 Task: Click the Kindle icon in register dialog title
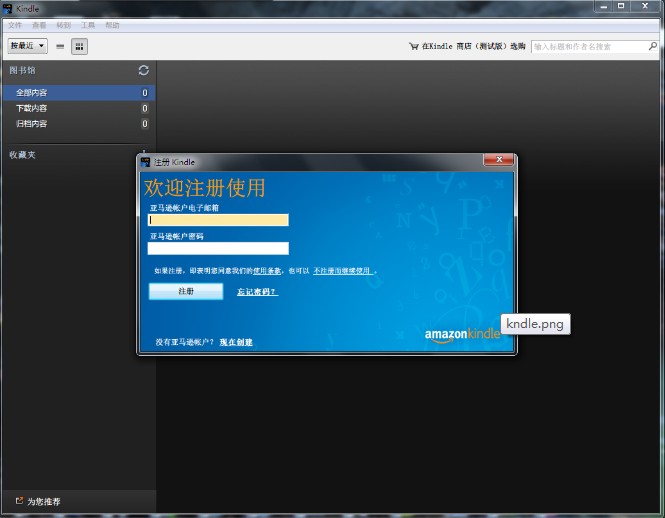tap(146, 161)
